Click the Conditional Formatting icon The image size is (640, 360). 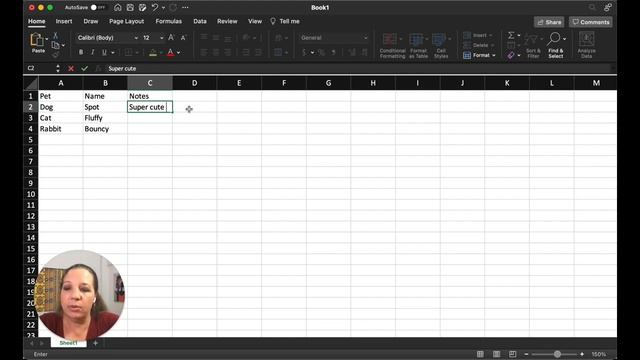tap(390, 40)
